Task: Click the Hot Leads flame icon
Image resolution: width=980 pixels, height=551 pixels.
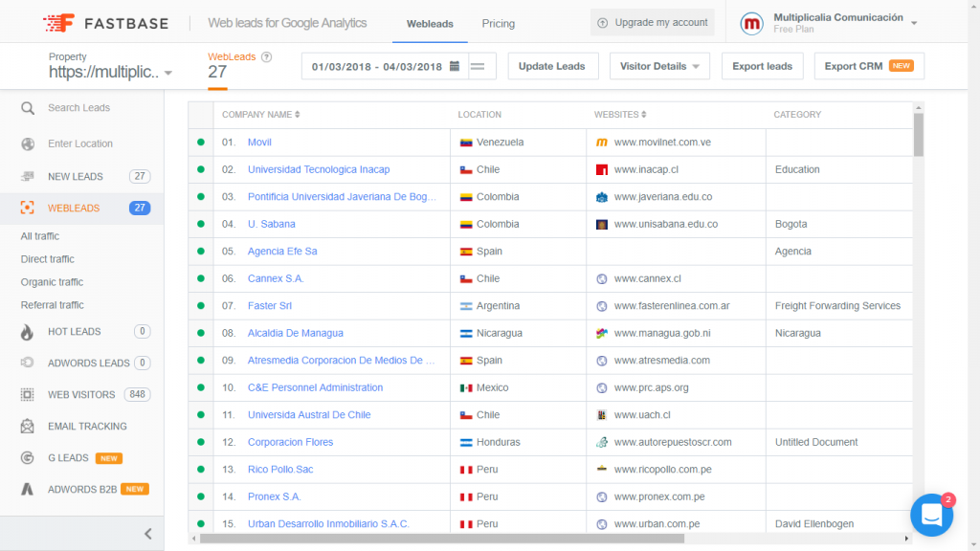Action: [x=28, y=332]
